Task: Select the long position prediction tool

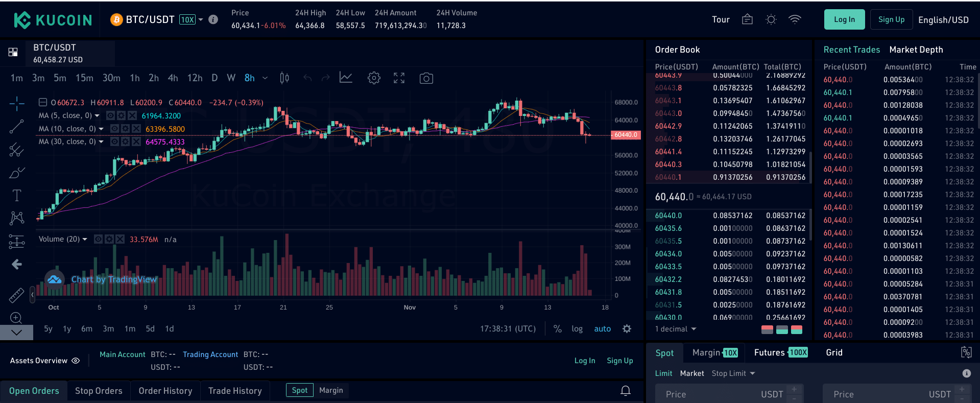Action: coord(17,242)
